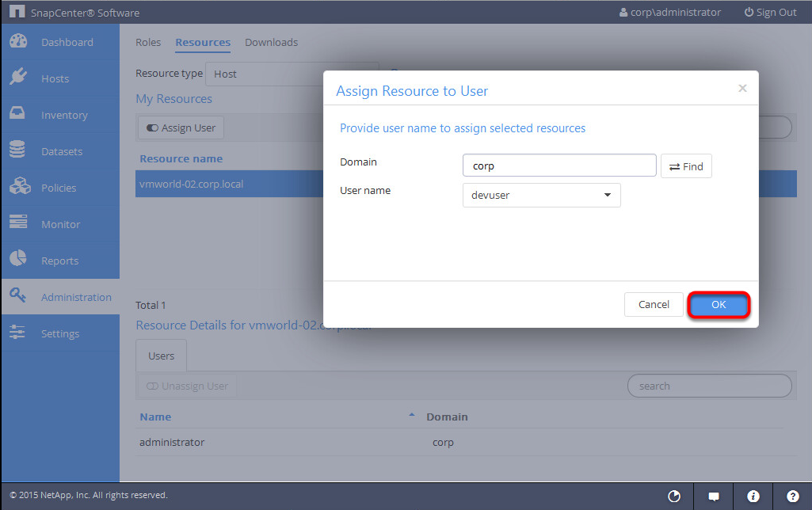Image resolution: width=812 pixels, height=510 pixels.
Task: Click the Administration key icon
Action: point(17,295)
